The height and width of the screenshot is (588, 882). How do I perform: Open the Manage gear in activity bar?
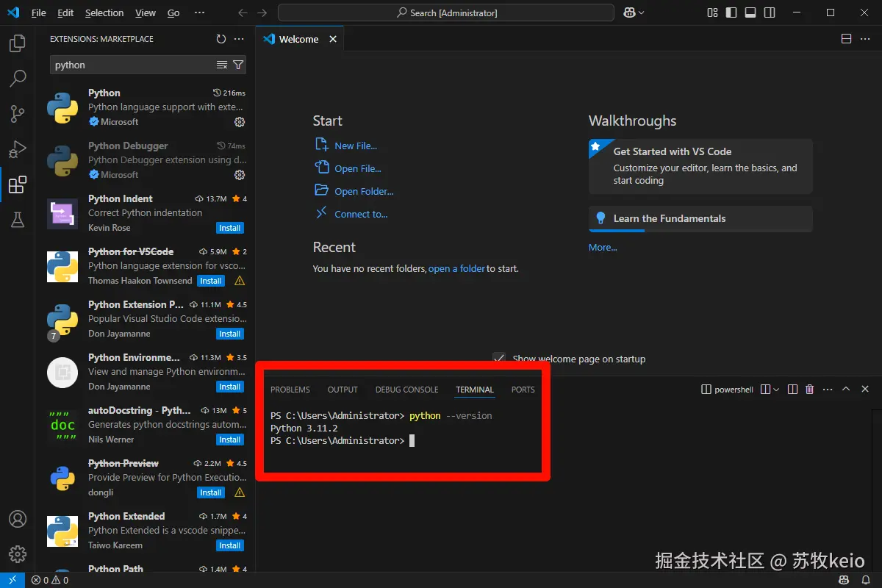(x=18, y=554)
